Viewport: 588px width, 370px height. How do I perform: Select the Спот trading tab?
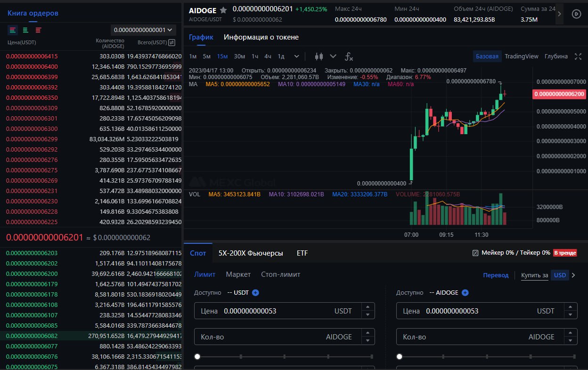pyautogui.click(x=198, y=253)
